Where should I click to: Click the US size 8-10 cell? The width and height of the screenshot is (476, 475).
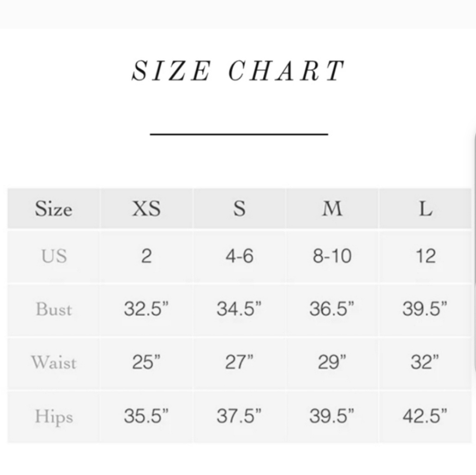[332, 256]
